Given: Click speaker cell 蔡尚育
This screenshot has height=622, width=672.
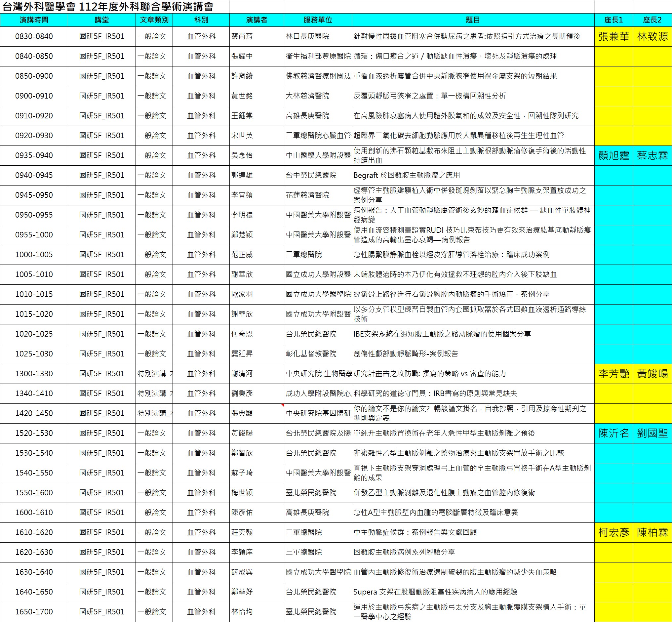Looking at the screenshot, I should (x=257, y=36).
